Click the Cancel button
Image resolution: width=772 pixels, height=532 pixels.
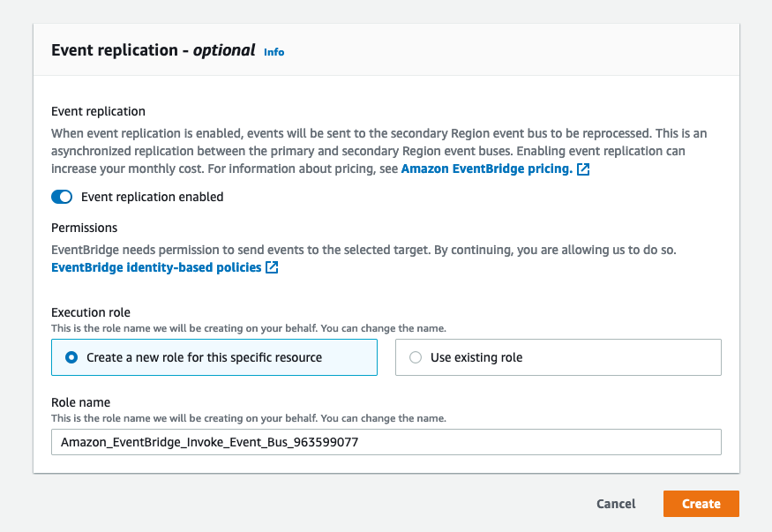coord(616,504)
